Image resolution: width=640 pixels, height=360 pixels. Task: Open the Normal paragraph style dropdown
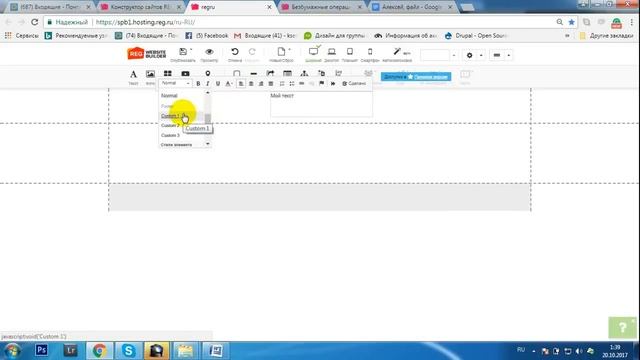175,83
